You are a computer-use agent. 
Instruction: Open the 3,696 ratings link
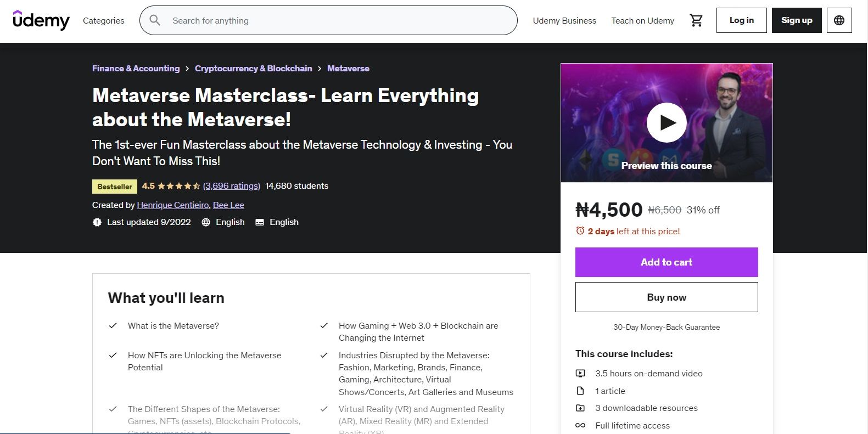[x=231, y=186]
